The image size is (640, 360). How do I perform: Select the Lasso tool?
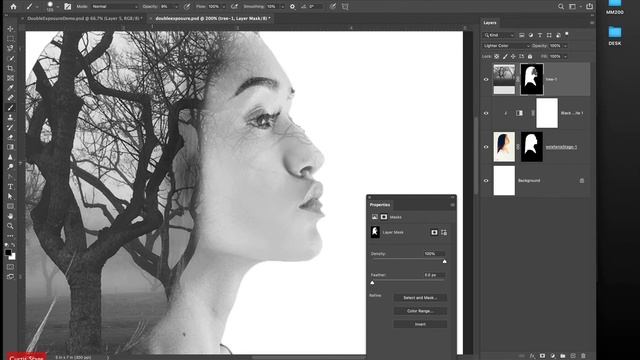coord(11,48)
